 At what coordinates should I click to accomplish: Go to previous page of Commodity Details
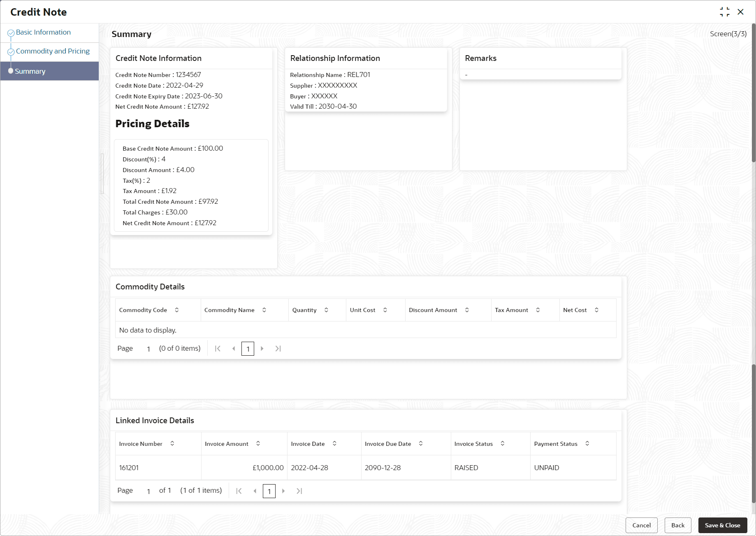[x=234, y=349]
